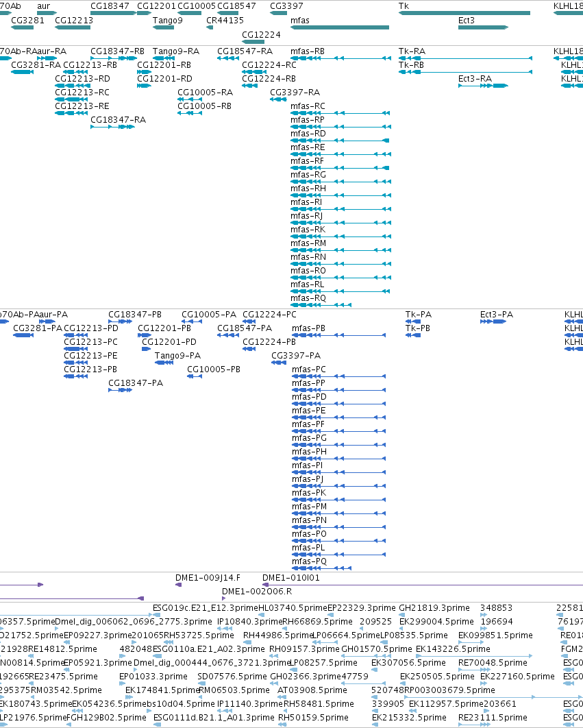
Task: Select the CG12213-RE transcript label
Action: coord(82,106)
